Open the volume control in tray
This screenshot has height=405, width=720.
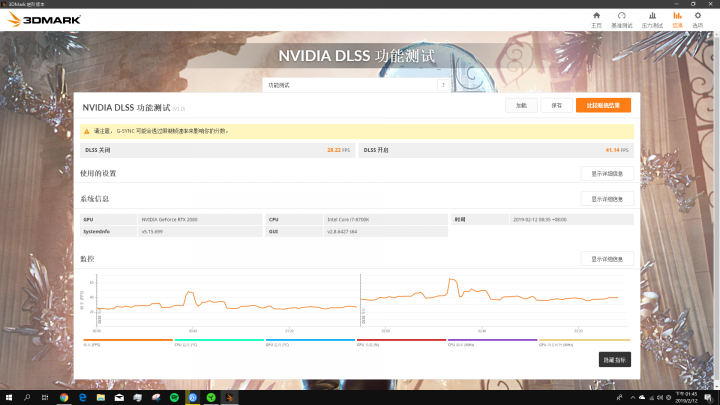(x=660, y=398)
